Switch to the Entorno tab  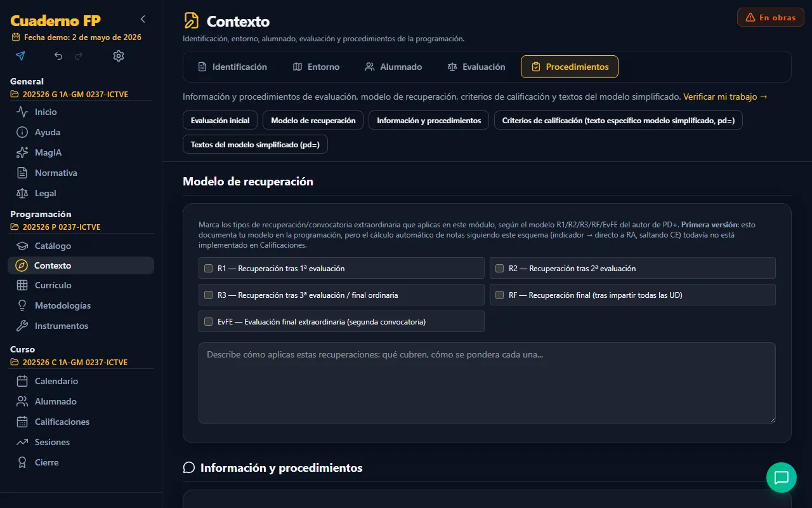coord(316,67)
